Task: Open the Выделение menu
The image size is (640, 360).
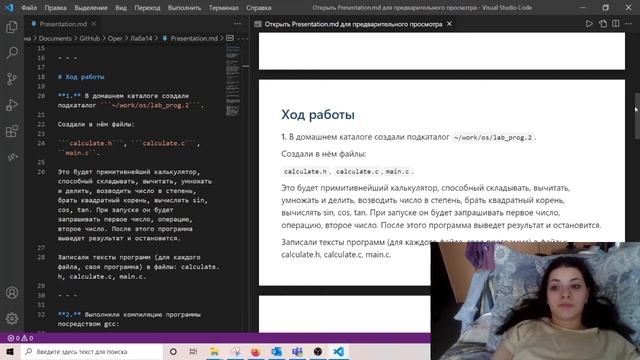Action: pos(91,8)
